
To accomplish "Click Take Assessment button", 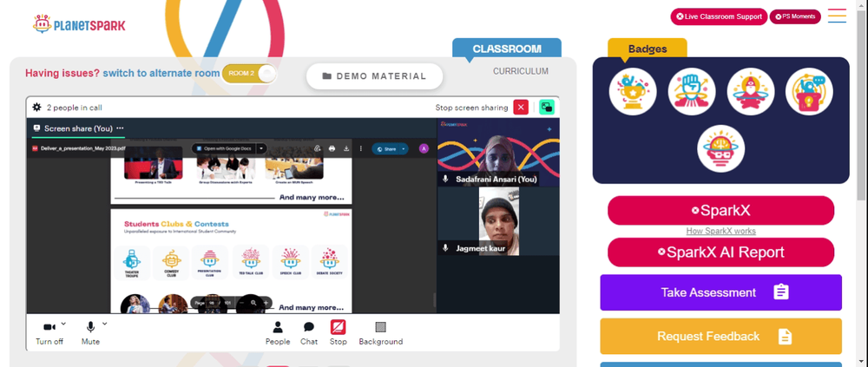I will (720, 292).
